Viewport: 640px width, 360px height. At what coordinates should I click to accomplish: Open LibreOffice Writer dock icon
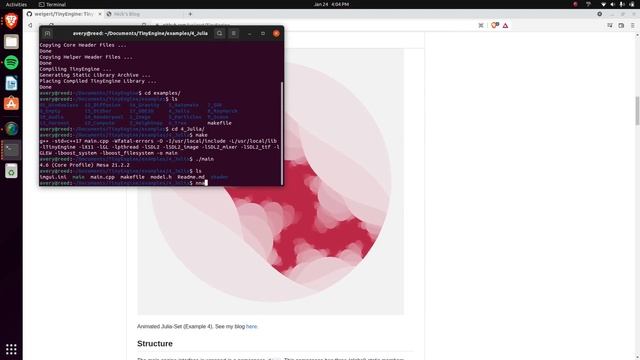point(11,83)
